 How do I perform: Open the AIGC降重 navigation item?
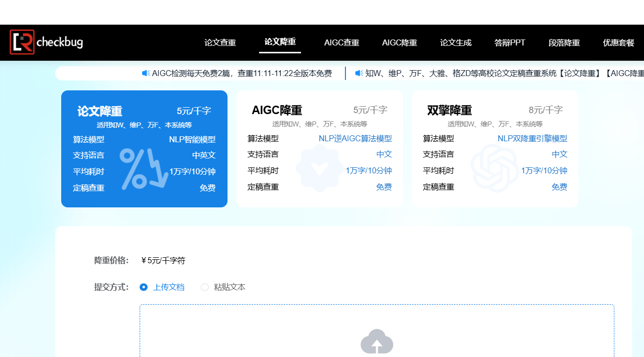(400, 42)
